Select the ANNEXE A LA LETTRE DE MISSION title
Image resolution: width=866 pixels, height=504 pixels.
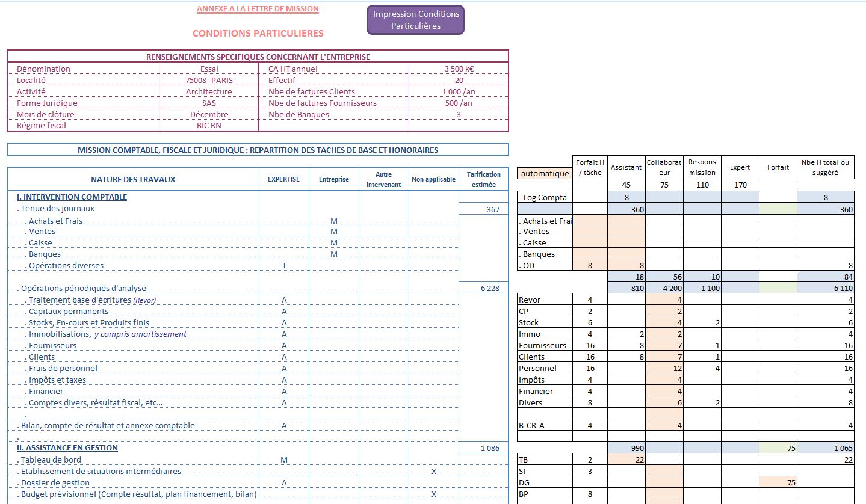point(258,9)
